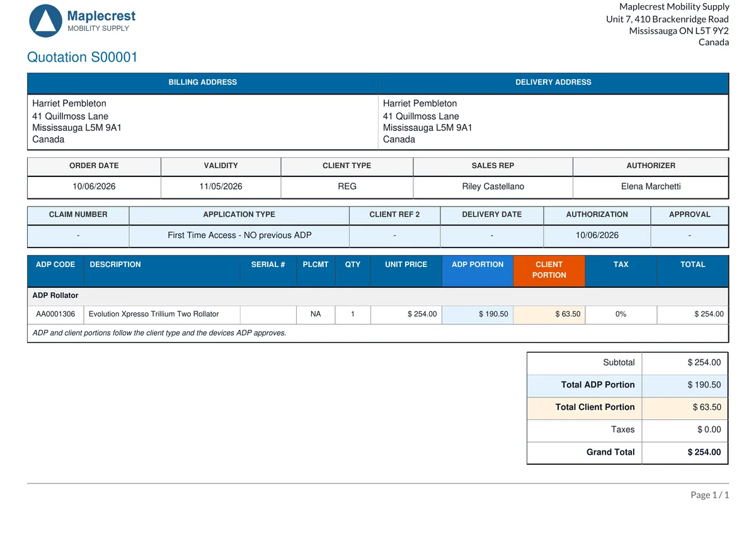The height and width of the screenshot is (534, 756).
Task: Click the Page 1 / 1 footer
Action: (x=710, y=495)
